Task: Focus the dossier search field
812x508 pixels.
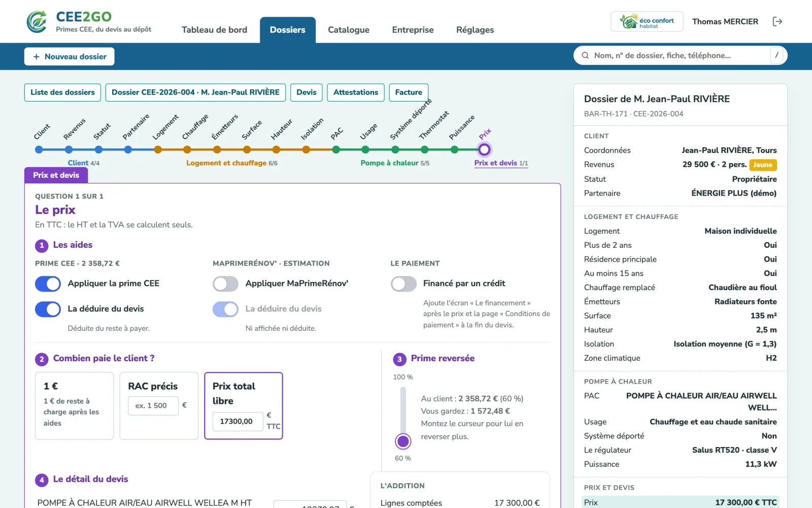Action: (680, 55)
